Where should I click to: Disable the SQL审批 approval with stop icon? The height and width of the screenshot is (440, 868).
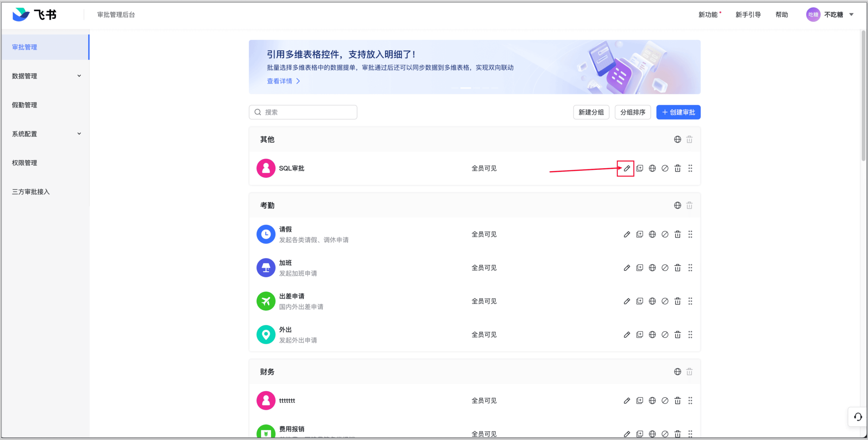(x=665, y=168)
